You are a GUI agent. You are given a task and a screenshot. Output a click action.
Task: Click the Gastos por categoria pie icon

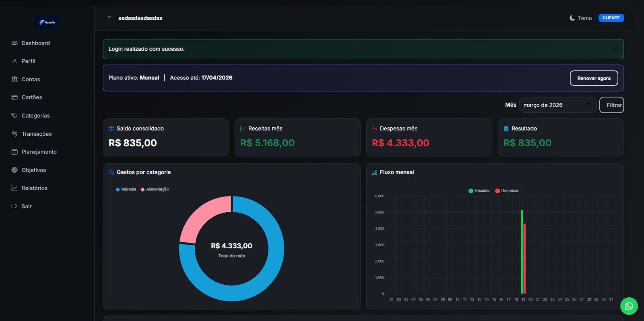[111, 172]
